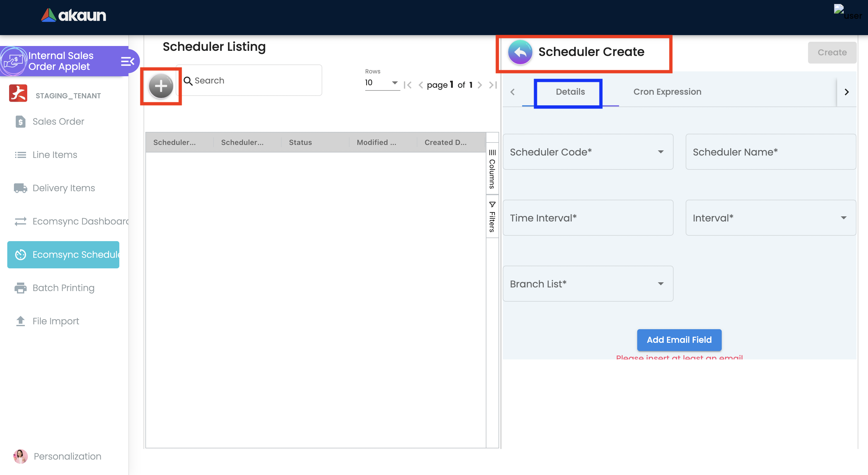Collapse the sidebar menu icon
The height and width of the screenshot is (475, 868).
[128, 61]
